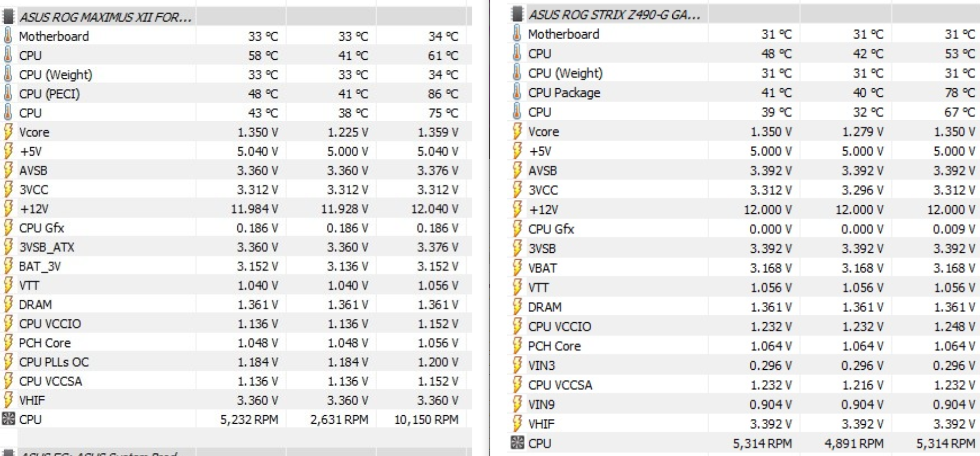Image resolution: width=980 pixels, height=456 pixels.
Task: Click the lightning bolt icon of CPU PLLs OC row
Action: click(8, 362)
